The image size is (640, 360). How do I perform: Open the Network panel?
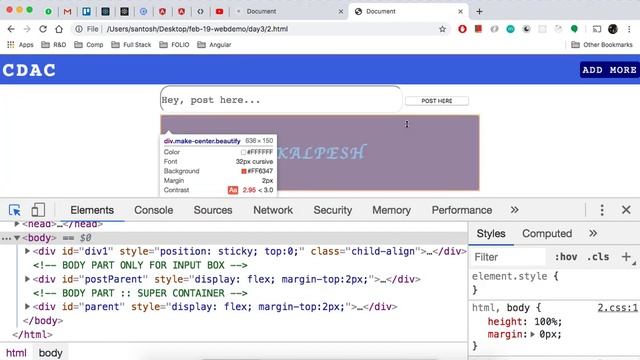273,210
